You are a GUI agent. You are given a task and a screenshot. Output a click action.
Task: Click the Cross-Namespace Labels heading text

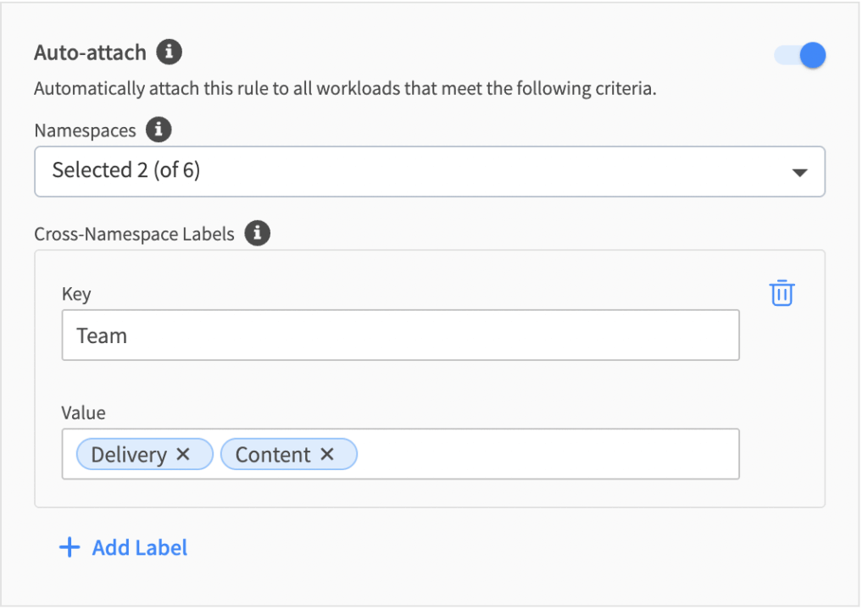point(134,234)
